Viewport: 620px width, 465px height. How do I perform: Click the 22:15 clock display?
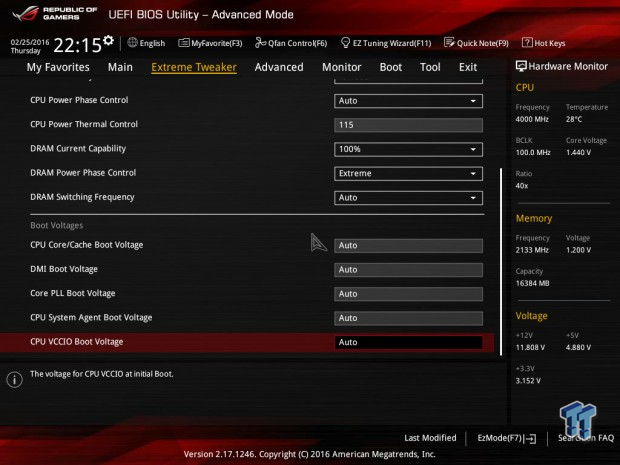pyautogui.click(x=78, y=45)
